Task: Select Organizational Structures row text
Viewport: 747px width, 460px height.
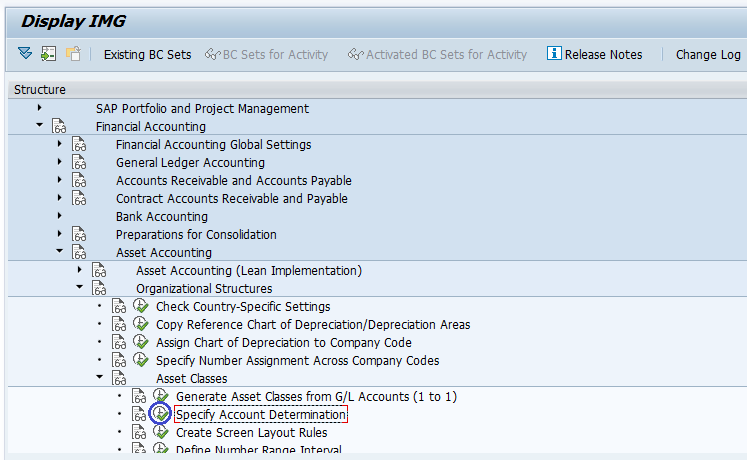Action: pos(204,289)
